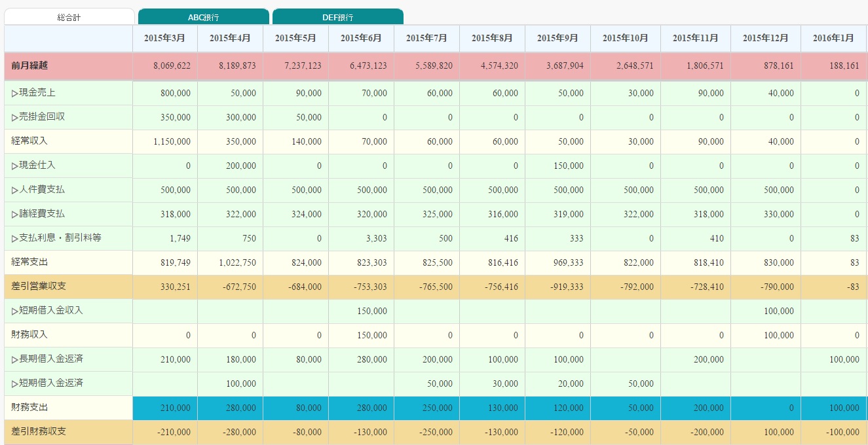This screenshot has height=445, width=868.
Task: Click the 2015年3月 column header
Action: tap(164, 39)
